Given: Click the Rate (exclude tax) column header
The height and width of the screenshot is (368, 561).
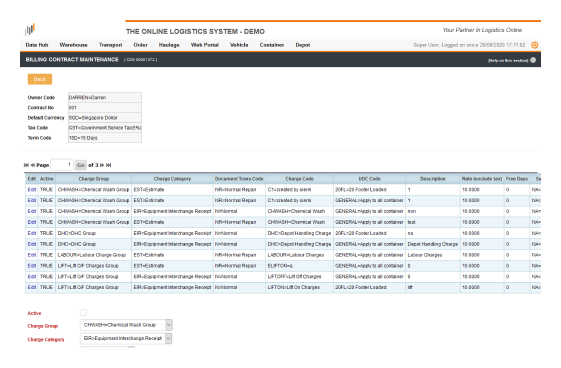Looking at the screenshot, I should (x=482, y=179).
